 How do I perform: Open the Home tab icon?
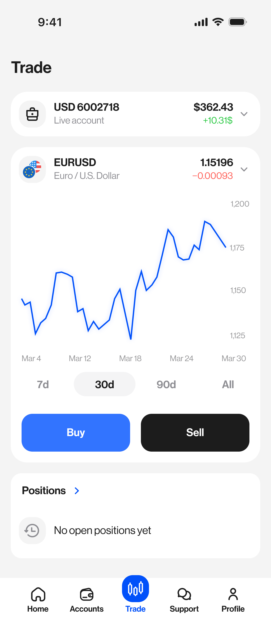tap(38, 594)
